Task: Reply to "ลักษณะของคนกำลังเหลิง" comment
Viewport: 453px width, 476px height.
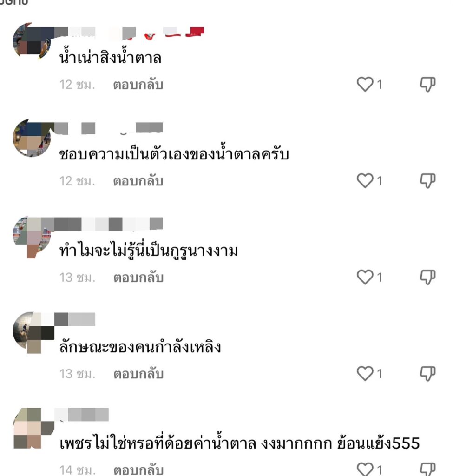Action: coord(138,374)
